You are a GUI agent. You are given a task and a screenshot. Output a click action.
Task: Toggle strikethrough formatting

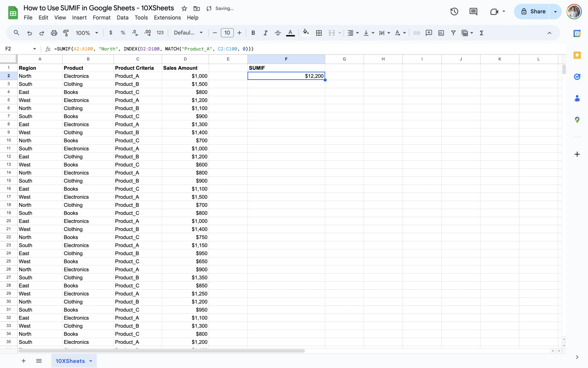(x=278, y=33)
